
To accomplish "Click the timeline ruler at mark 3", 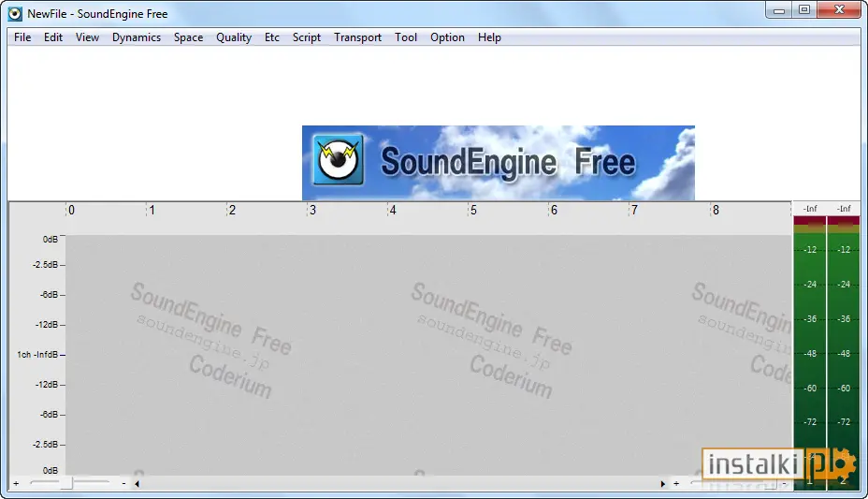I will pos(312,211).
